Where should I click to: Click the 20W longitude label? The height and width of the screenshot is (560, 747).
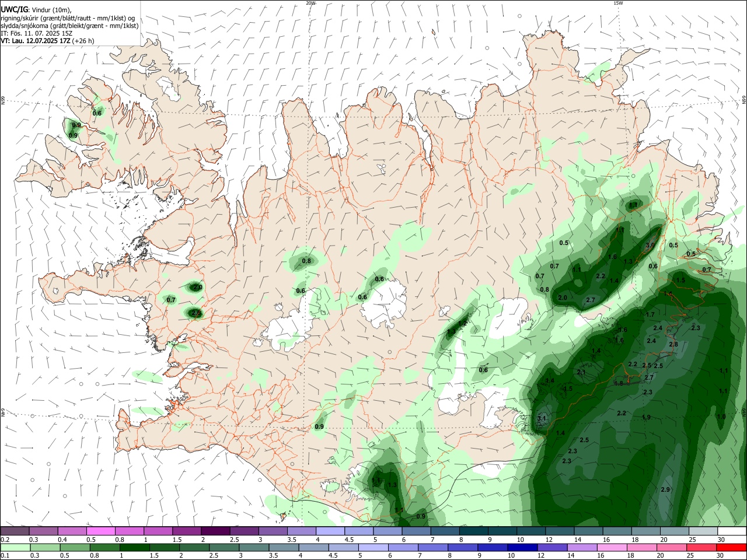pyautogui.click(x=310, y=3)
